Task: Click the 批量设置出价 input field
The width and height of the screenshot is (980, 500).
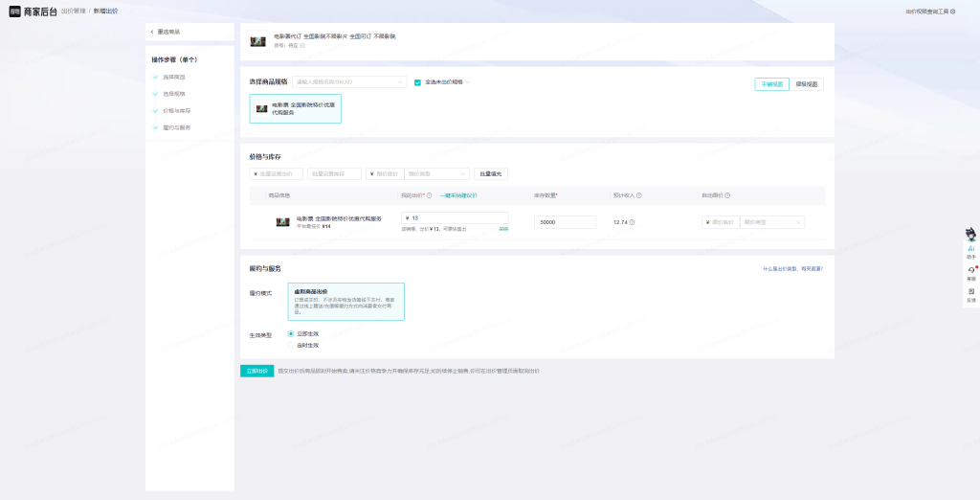Action: coord(277,174)
